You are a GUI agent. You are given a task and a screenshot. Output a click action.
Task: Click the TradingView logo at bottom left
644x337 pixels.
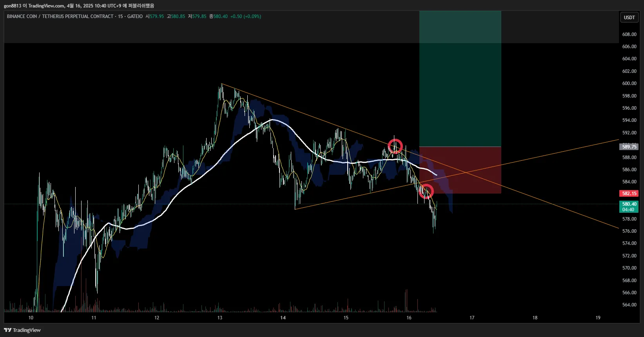pos(22,330)
